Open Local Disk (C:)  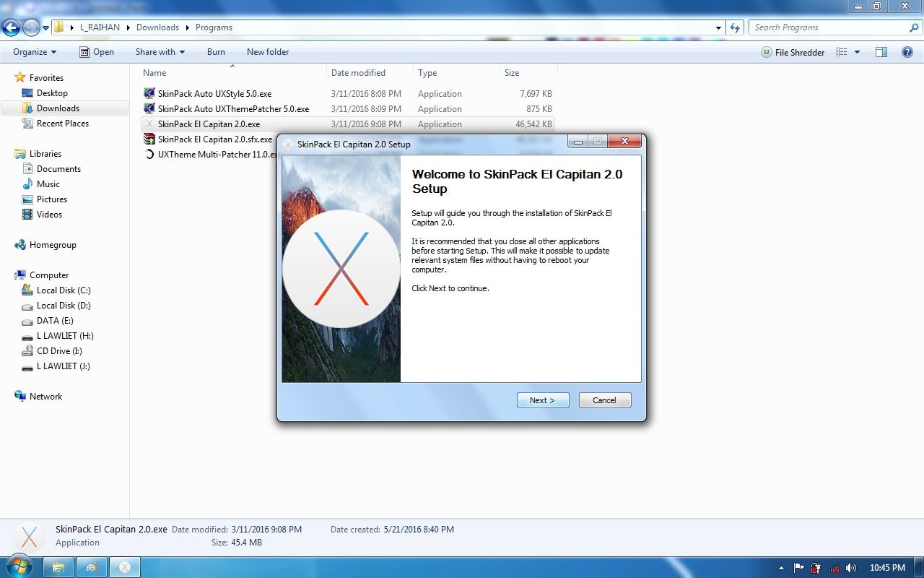point(64,290)
